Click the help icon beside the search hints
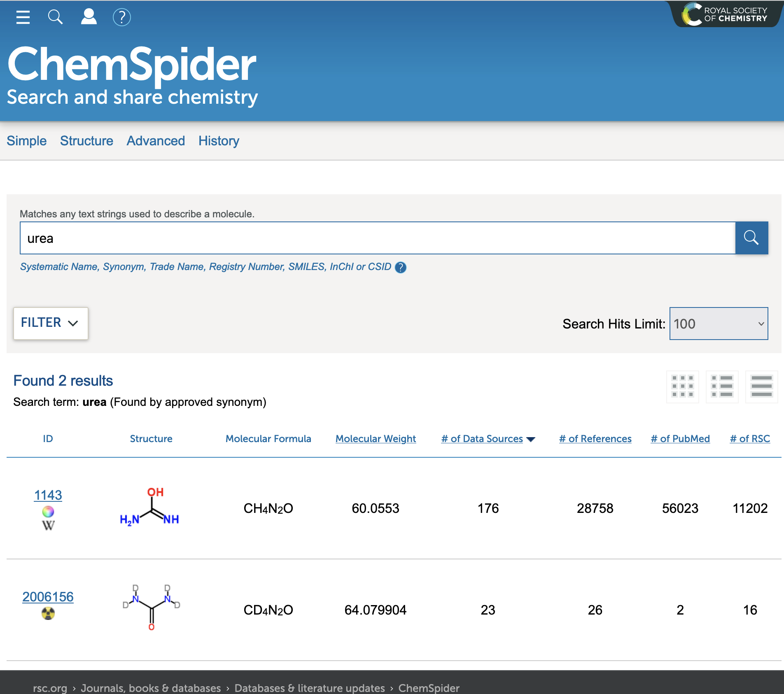The height and width of the screenshot is (694, 784). coord(400,268)
